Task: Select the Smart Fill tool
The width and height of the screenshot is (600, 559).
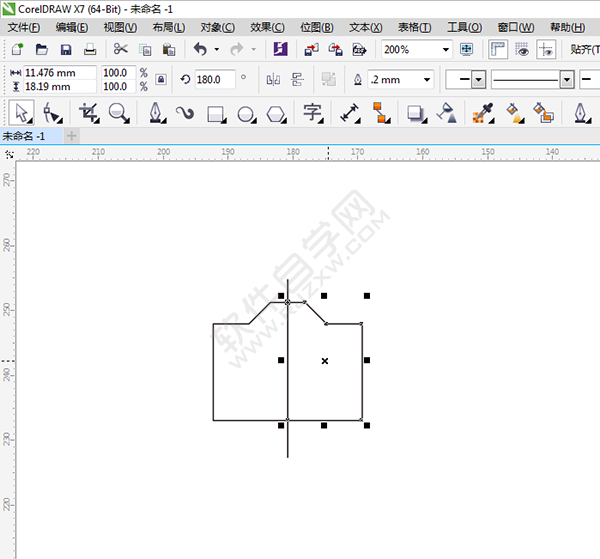Action: tap(543, 113)
